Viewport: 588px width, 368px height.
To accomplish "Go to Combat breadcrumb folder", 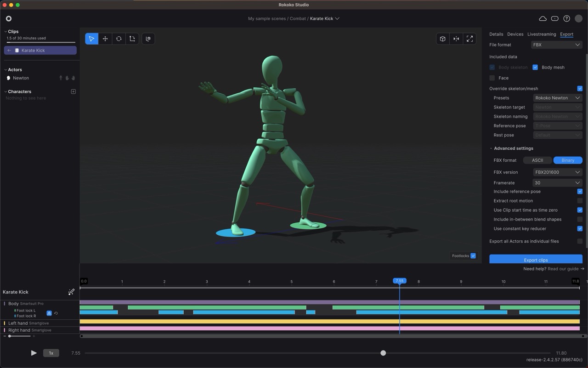I will (x=298, y=18).
